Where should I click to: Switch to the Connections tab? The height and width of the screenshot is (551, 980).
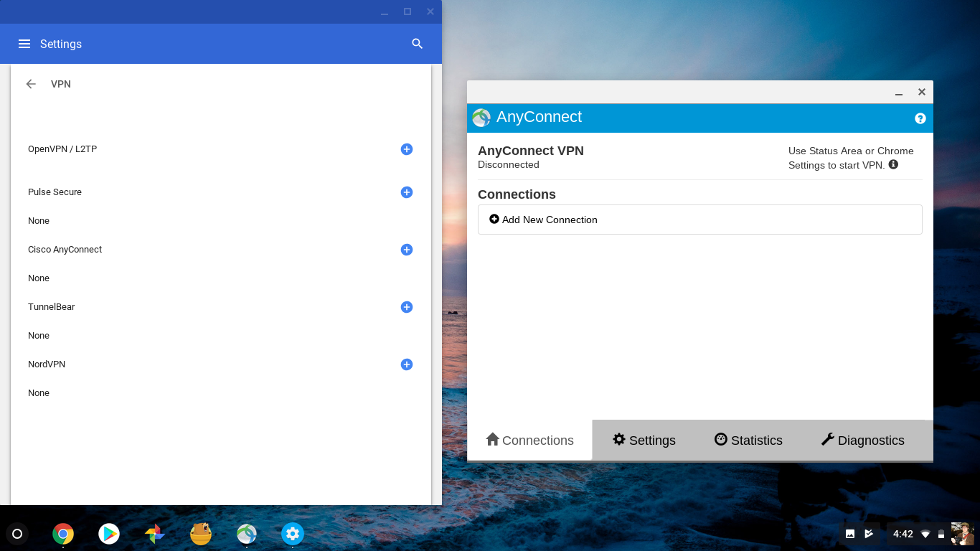coord(529,440)
